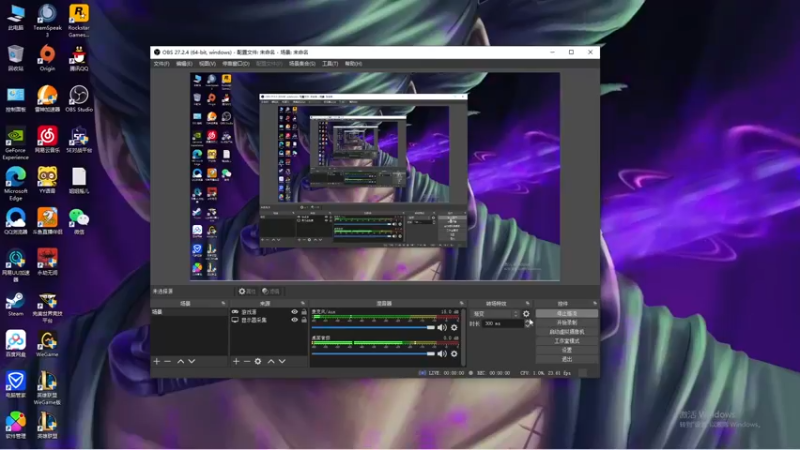
Task: Toggle visibility eye of display capture source
Action: pyautogui.click(x=294, y=320)
